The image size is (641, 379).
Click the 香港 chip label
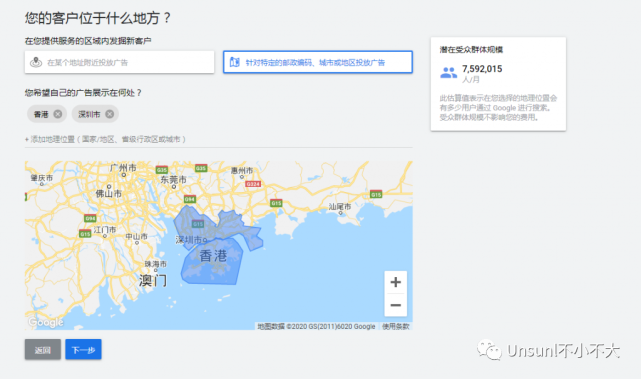[41, 114]
